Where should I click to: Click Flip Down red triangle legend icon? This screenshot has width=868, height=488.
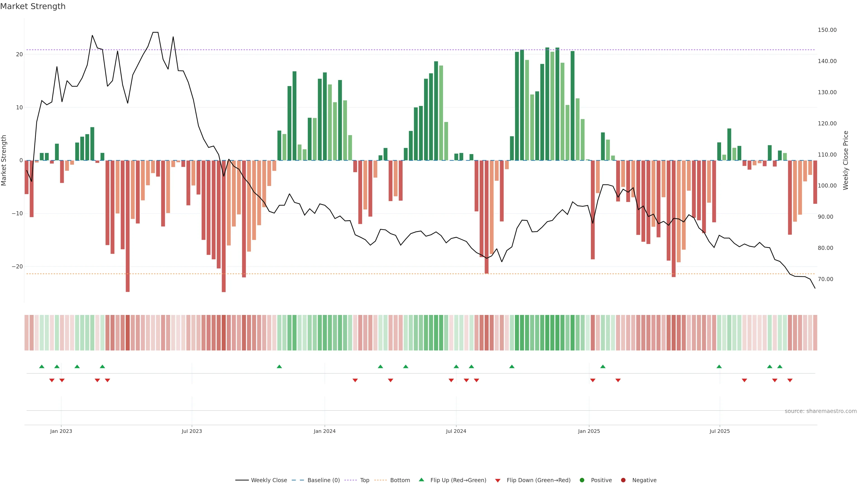(x=498, y=480)
